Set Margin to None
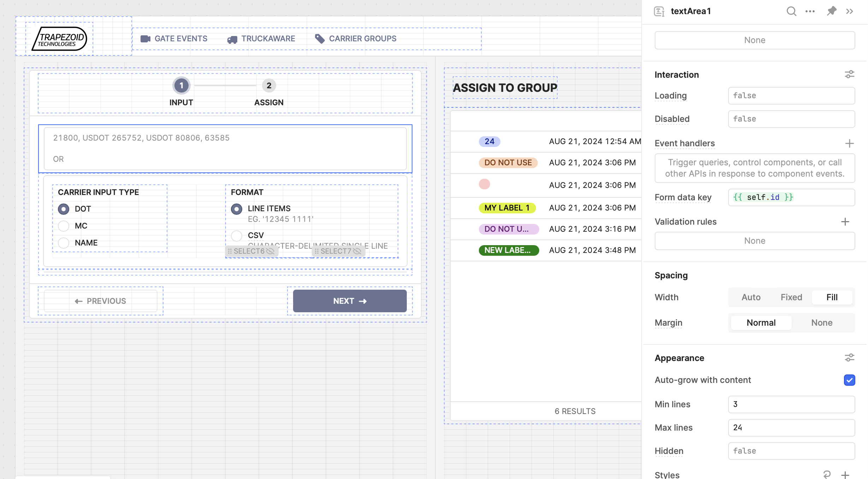The height and width of the screenshot is (479, 868). coord(822,323)
